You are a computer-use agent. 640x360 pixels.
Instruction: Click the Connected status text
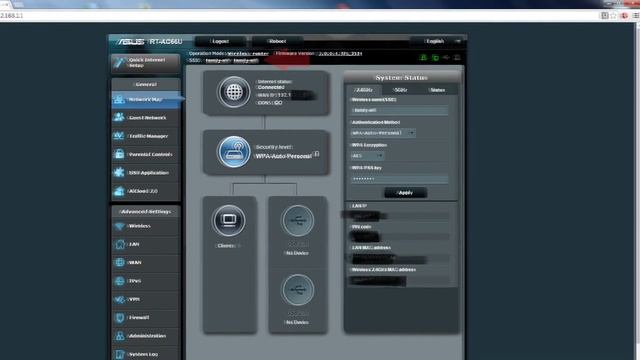pyautogui.click(x=271, y=87)
